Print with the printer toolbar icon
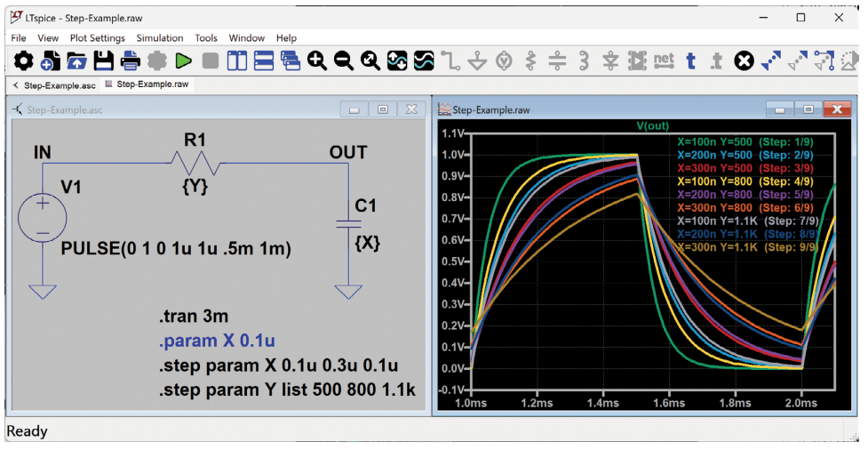This screenshot has height=450, width=868. click(x=130, y=60)
